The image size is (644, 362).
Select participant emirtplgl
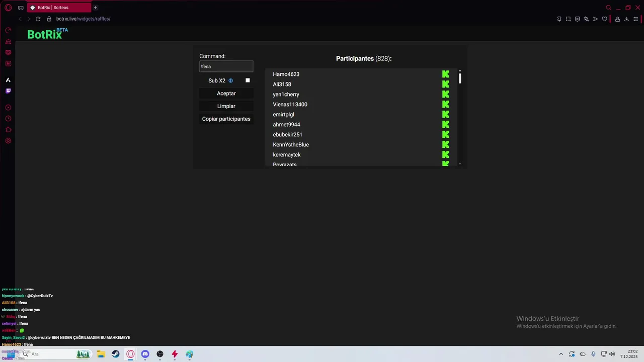point(283,115)
